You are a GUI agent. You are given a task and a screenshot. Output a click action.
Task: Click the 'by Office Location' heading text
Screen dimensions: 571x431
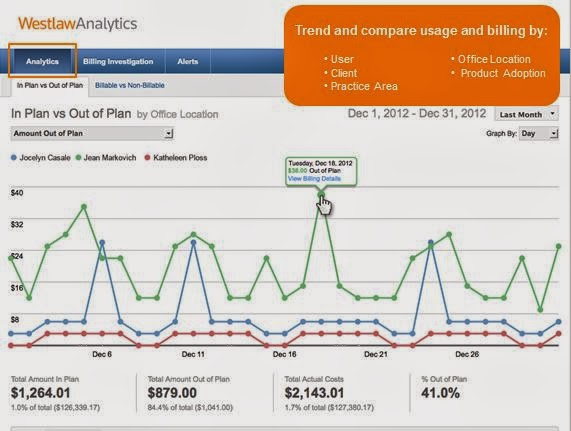click(177, 114)
